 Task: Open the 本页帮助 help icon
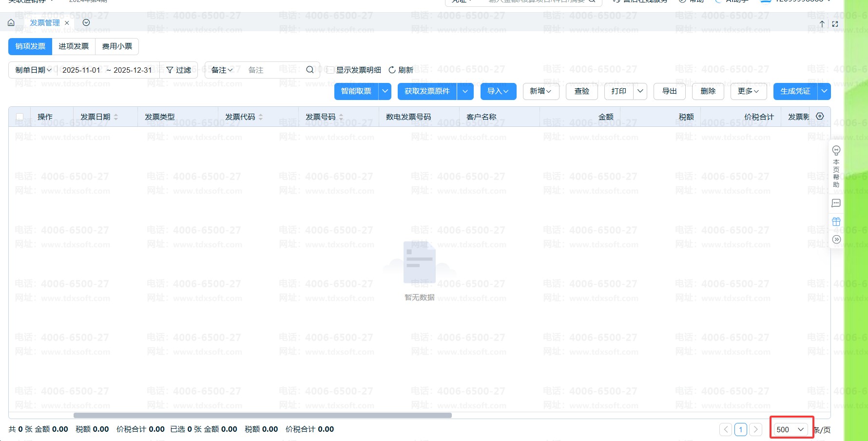836,150
